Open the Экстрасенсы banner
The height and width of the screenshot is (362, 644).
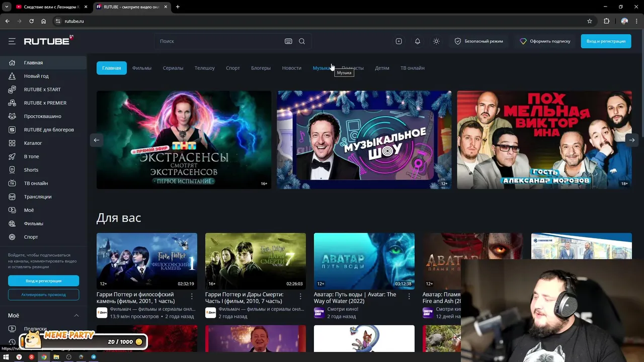tap(184, 140)
